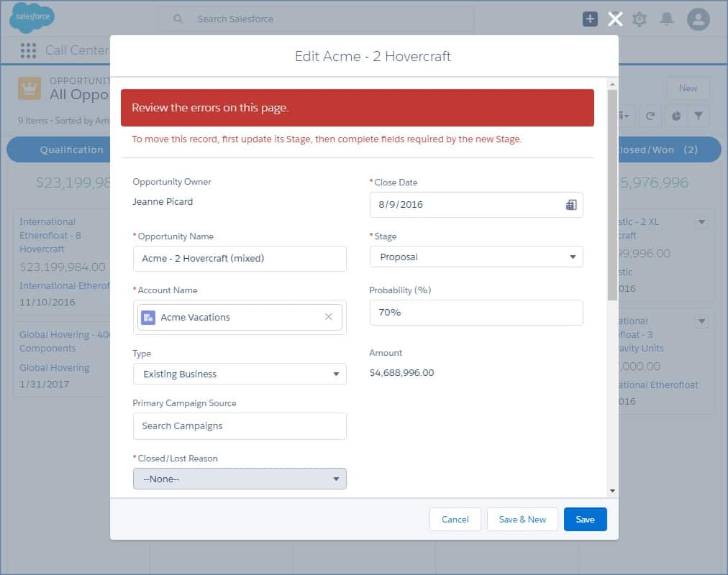Click the dialog scrollbar down arrow

(612, 491)
